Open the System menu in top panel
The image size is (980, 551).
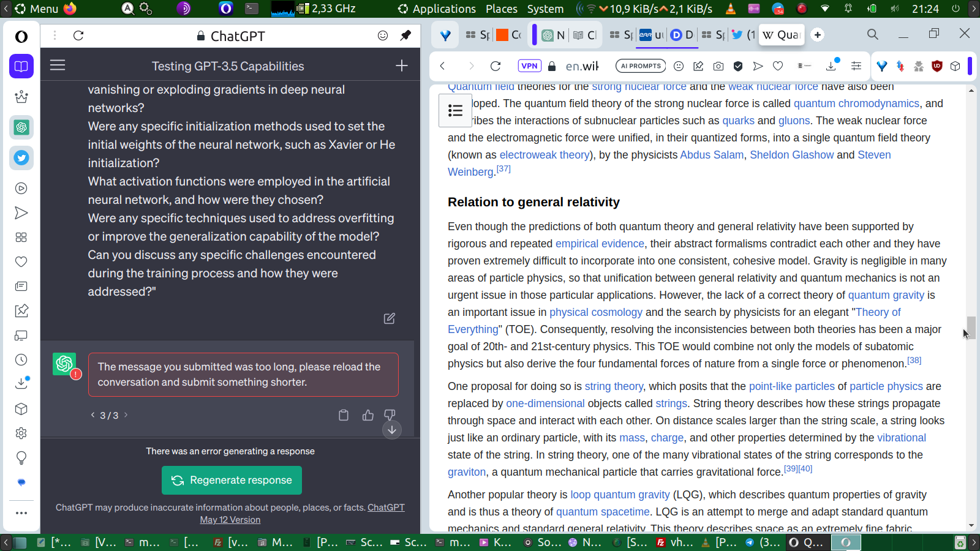545,9
